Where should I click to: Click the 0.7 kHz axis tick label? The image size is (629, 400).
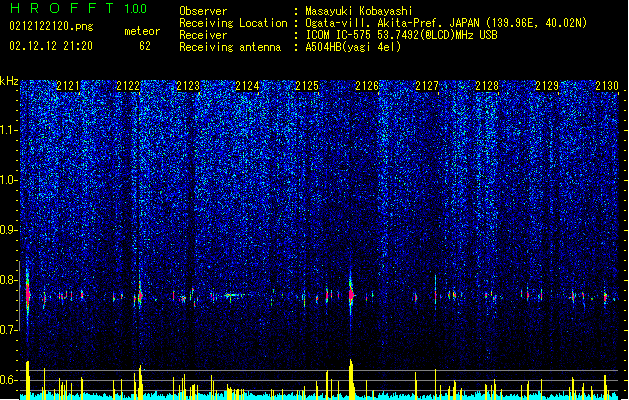[9, 330]
